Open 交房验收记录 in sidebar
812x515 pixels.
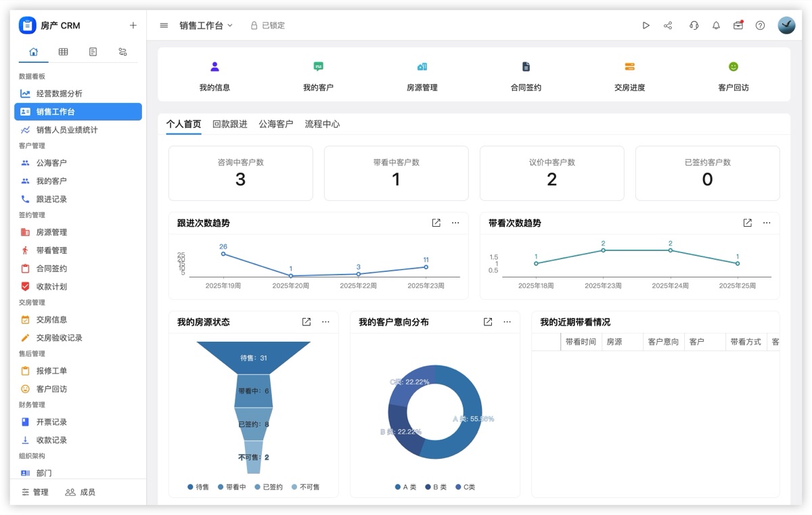[x=78, y=338]
